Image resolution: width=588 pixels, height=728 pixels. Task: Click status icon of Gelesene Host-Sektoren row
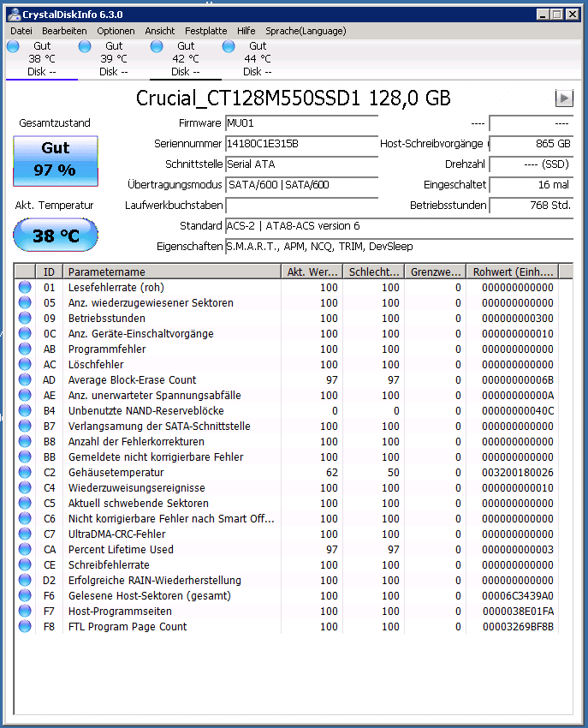[x=25, y=595]
